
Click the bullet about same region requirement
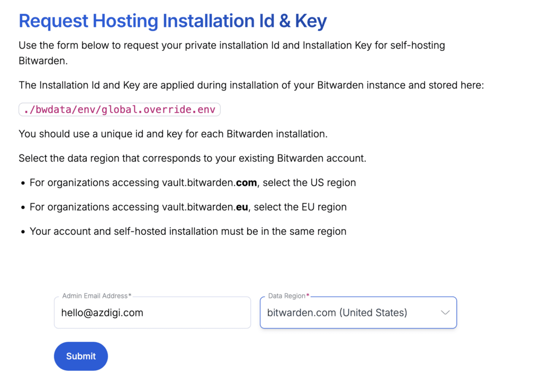point(188,231)
